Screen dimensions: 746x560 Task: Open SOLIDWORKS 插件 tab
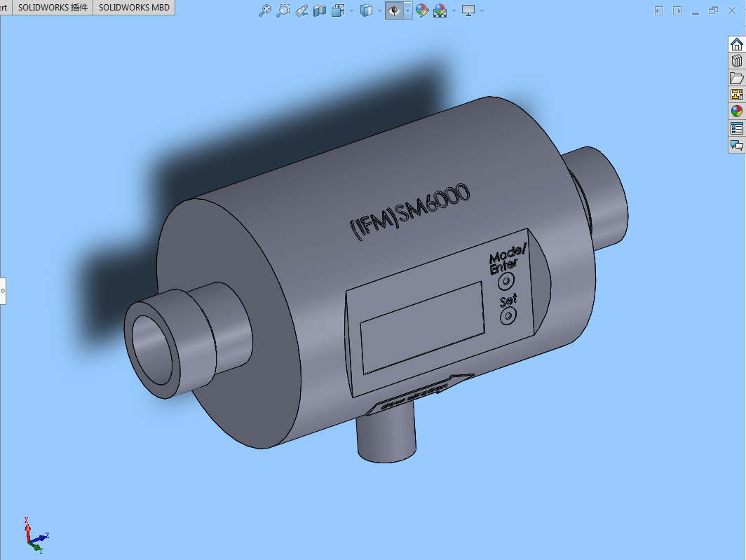click(53, 7)
